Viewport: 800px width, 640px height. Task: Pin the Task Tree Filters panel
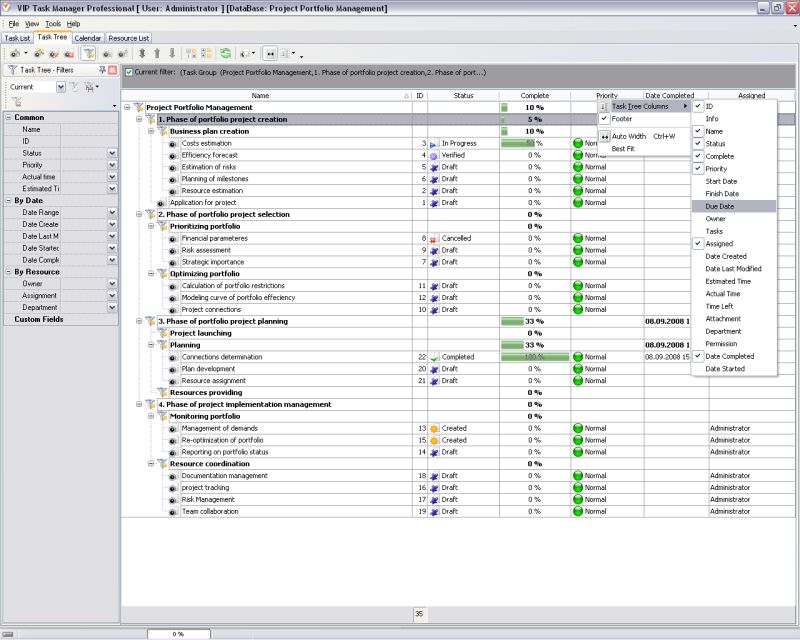point(102,70)
